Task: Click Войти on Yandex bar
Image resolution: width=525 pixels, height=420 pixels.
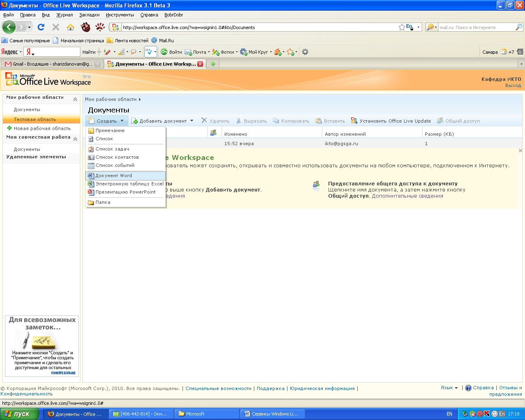Action: pyautogui.click(x=171, y=52)
